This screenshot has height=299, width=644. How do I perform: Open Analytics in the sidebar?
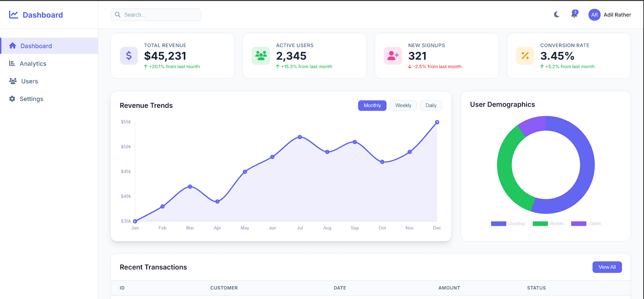[x=49, y=63]
